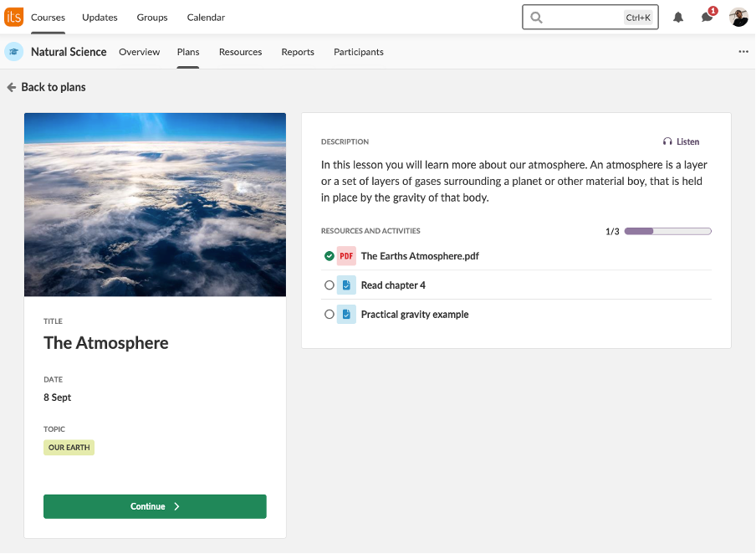Click the Back to plans link
The image size is (756, 554).
pyautogui.click(x=46, y=87)
